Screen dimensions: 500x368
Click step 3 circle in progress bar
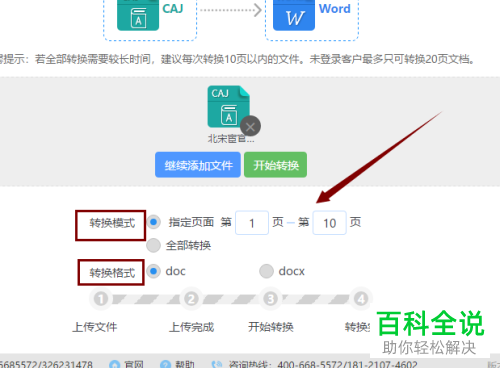click(271, 299)
